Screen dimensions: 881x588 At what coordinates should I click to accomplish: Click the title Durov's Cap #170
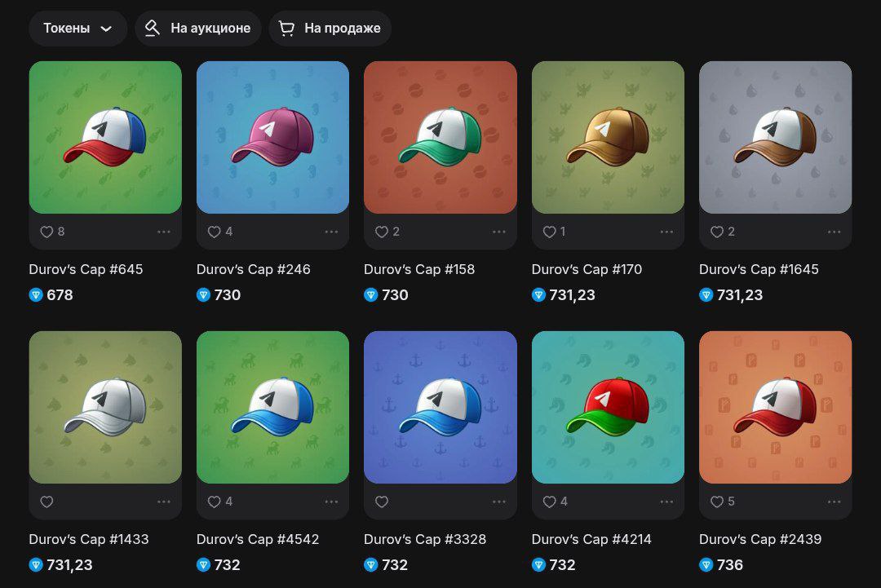[587, 269]
